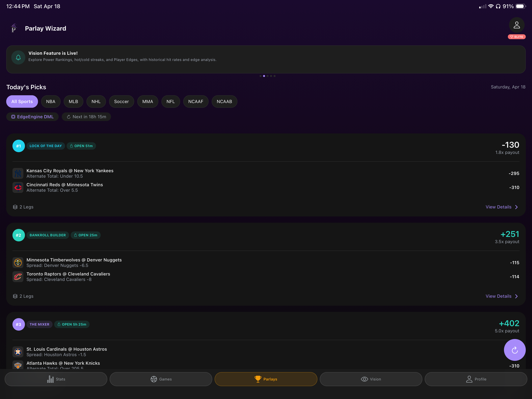Tap the Saturday, Apr 18 date label
This screenshot has height=399, width=532.
click(508, 87)
